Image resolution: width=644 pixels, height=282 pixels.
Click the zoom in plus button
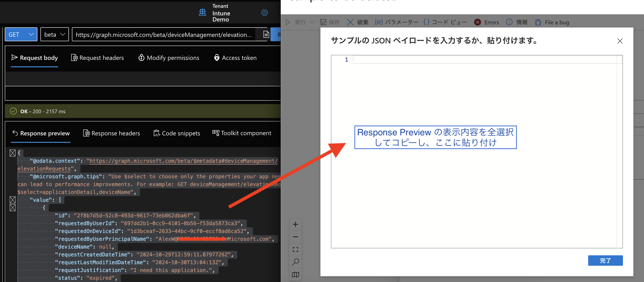point(295,224)
